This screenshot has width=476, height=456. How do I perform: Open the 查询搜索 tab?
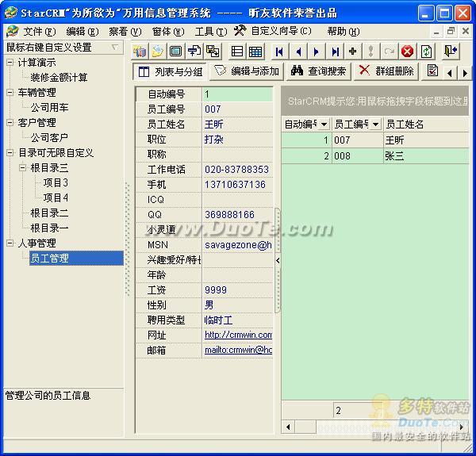319,71
